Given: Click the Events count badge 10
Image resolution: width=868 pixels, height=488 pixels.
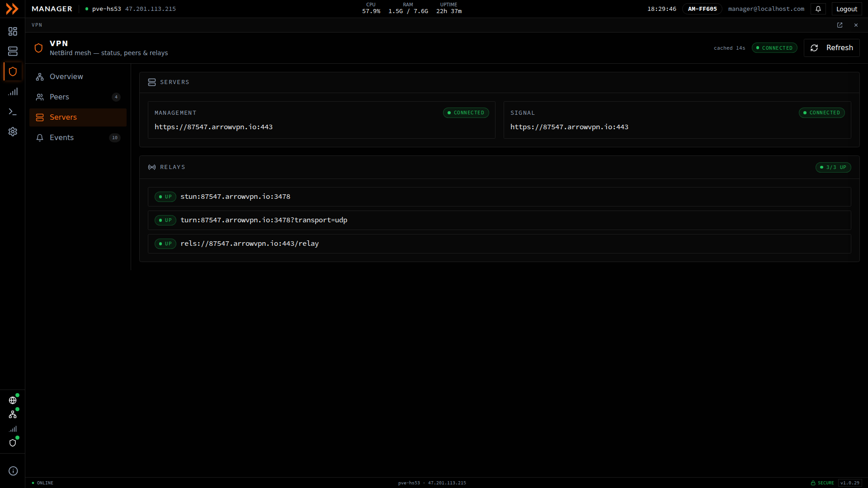Looking at the screenshot, I should coord(115,138).
